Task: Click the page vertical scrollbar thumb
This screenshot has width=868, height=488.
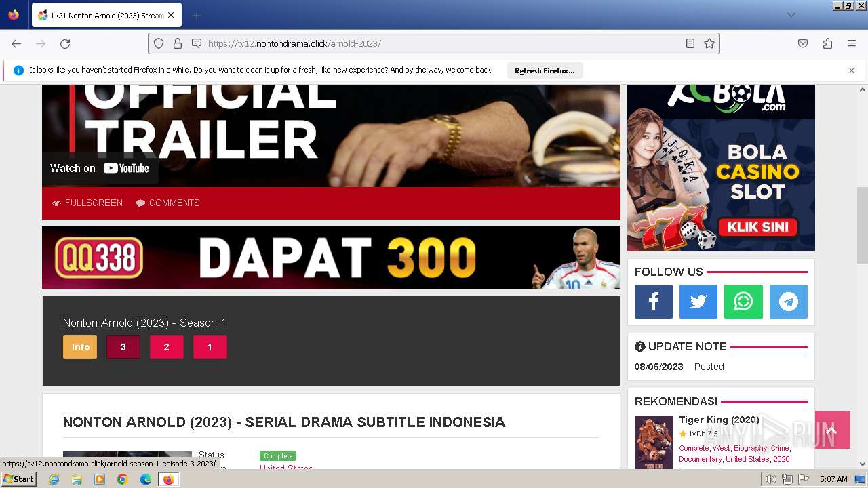Action: point(863,225)
